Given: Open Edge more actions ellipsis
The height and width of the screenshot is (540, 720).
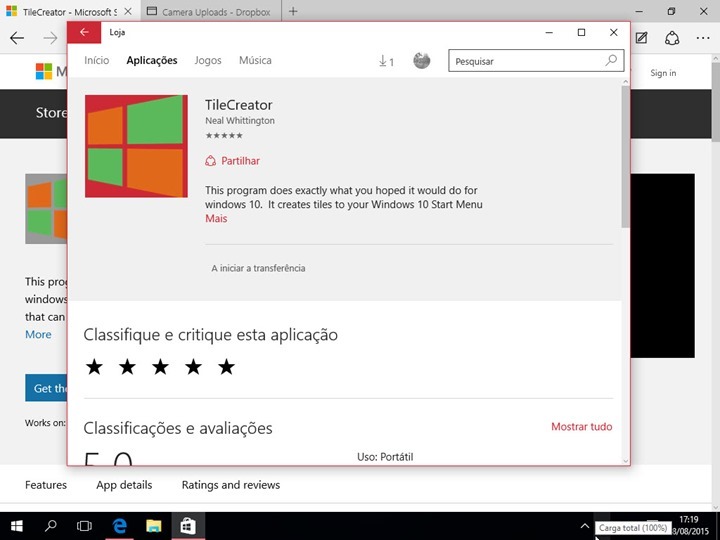Looking at the screenshot, I should [x=703, y=38].
